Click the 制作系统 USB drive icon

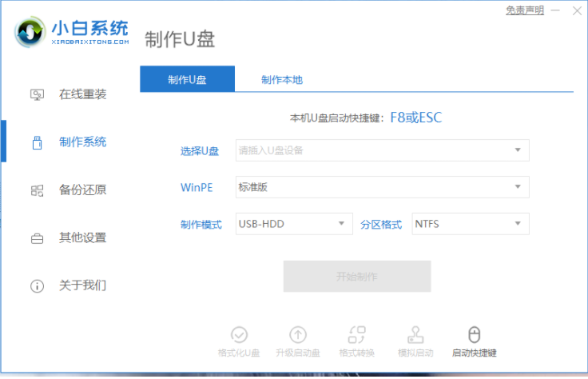tap(37, 142)
